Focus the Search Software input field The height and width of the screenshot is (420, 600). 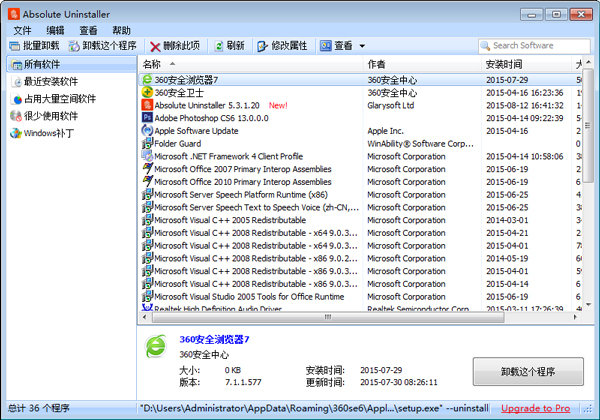tap(534, 46)
